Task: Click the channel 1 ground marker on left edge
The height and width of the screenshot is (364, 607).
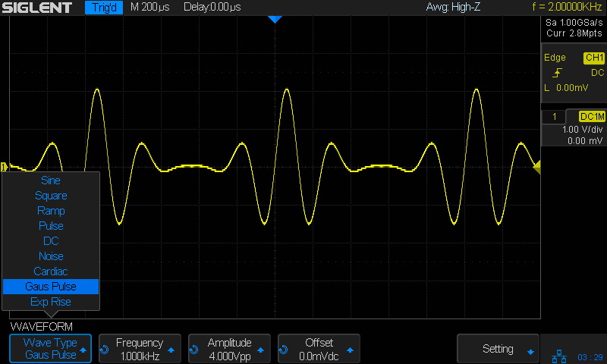Action: (x=5, y=167)
